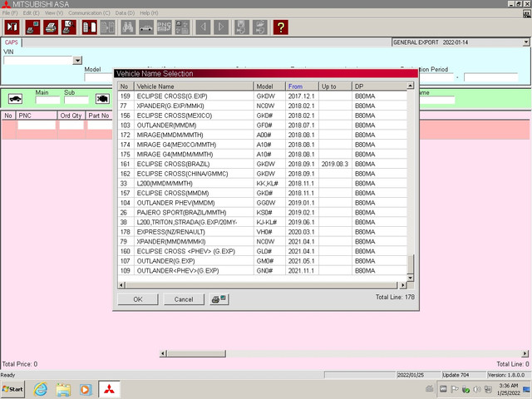Image resolution: width=532 pixels, height=399 pixels.
Task: Click the exit door toolbar icon
Action: 12,27
